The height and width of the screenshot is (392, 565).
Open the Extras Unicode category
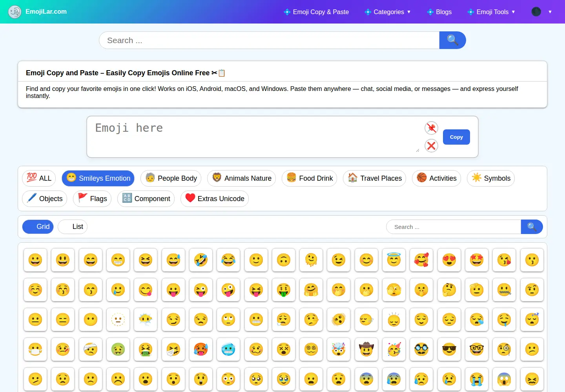(x=215, y=199)
